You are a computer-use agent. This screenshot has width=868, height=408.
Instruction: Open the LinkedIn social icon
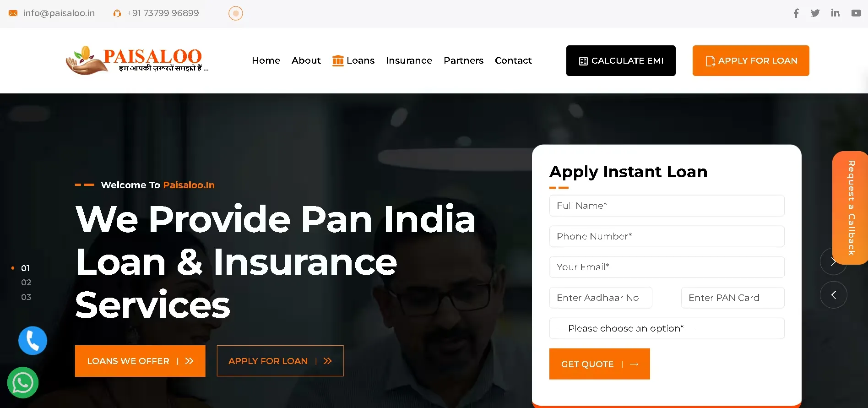coord(835,13)
